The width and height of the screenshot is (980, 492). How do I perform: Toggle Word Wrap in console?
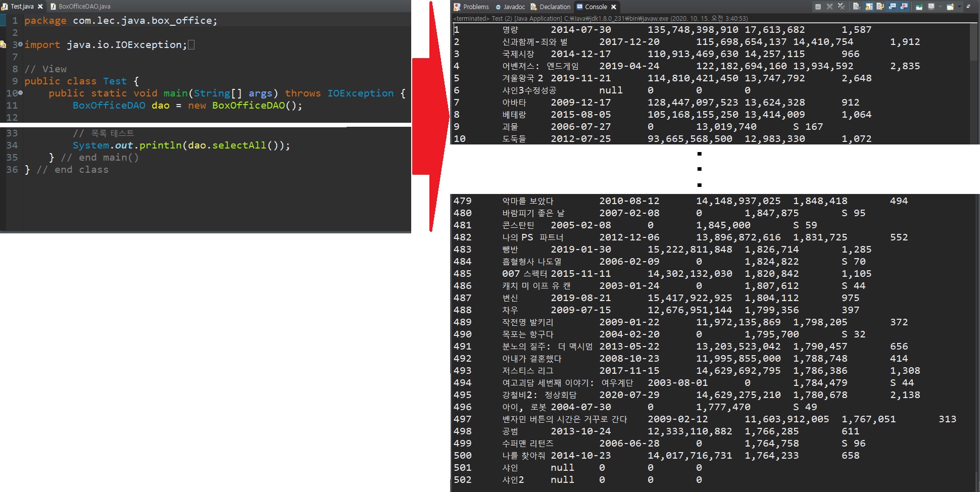point(880,7)
